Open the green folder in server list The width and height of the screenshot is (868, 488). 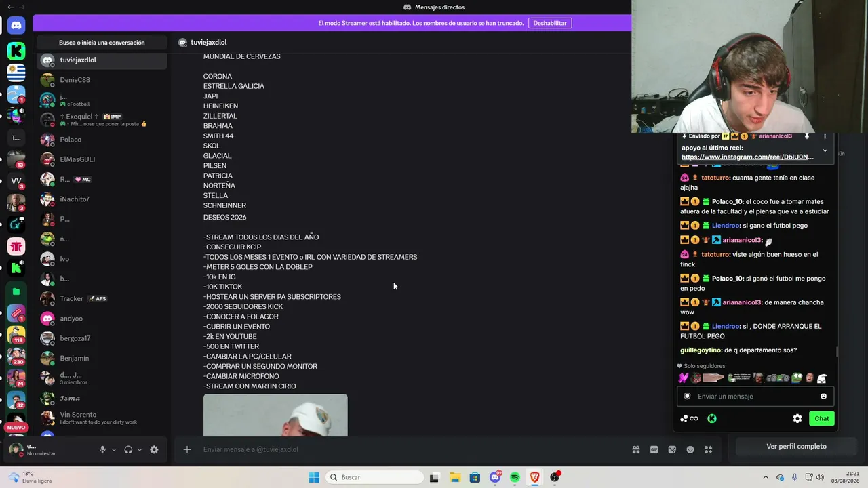[x=16, y=291]
